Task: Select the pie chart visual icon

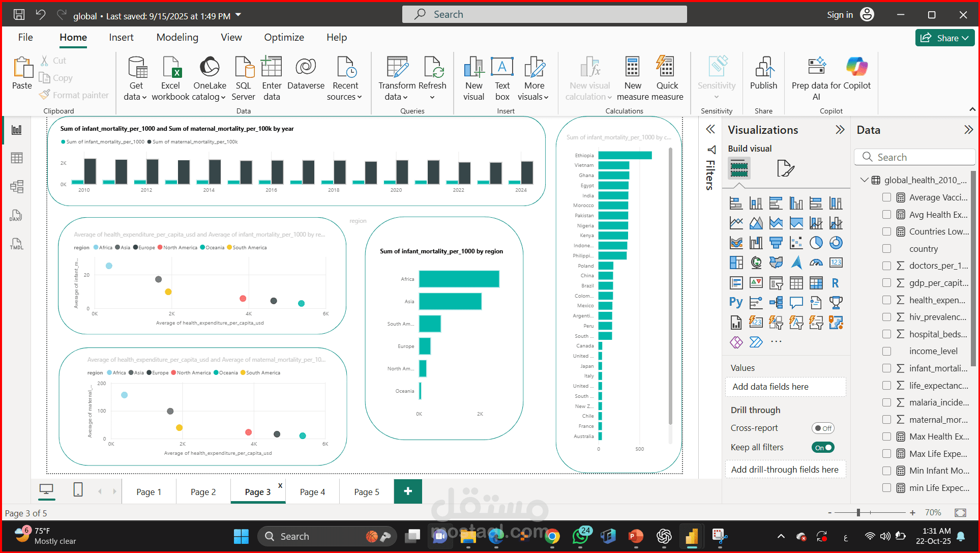Action: pos(816,243)
